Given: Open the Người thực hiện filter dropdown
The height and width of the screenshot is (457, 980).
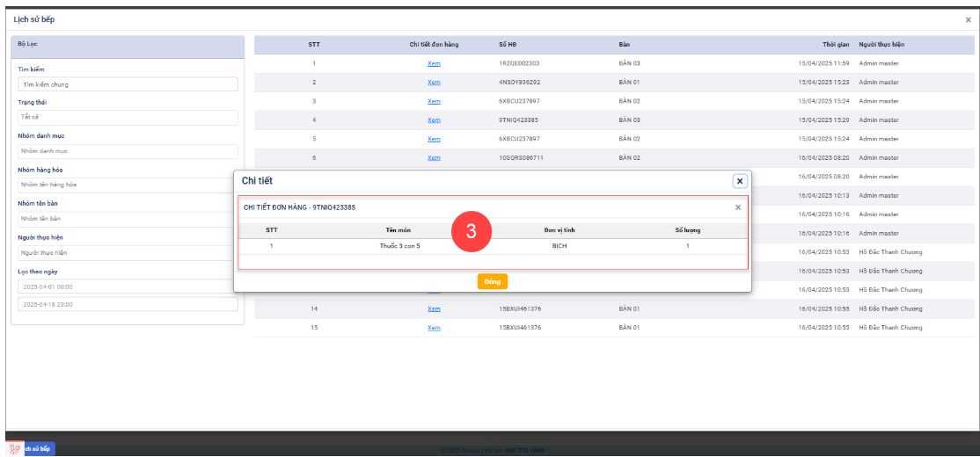Looking at the screenshot, I should point(128,252).
